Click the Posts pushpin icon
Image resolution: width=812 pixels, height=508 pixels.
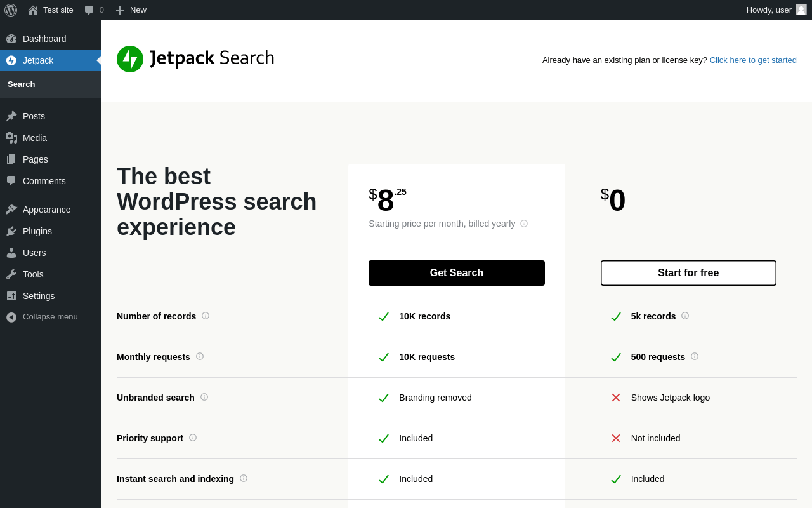(11, 116)
